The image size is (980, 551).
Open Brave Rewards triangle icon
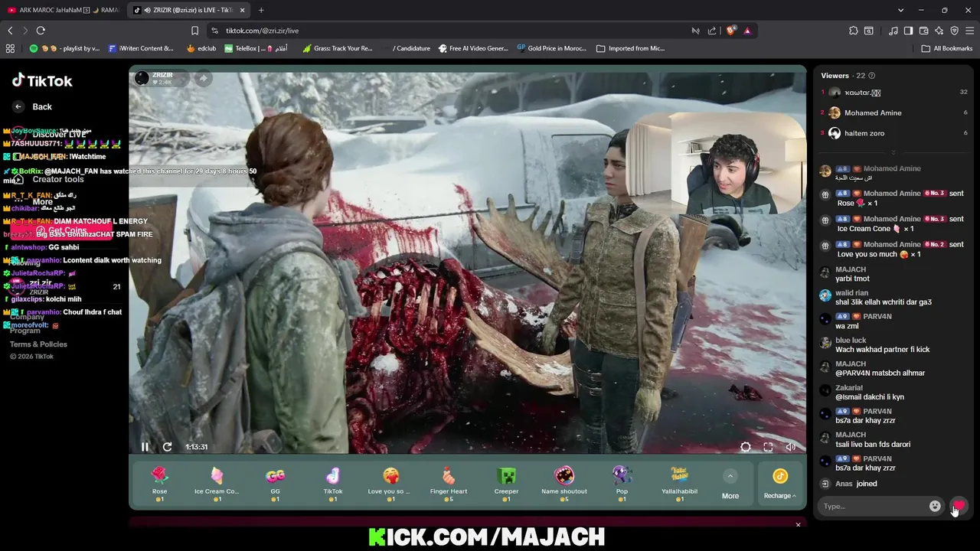tap(747, 31)
